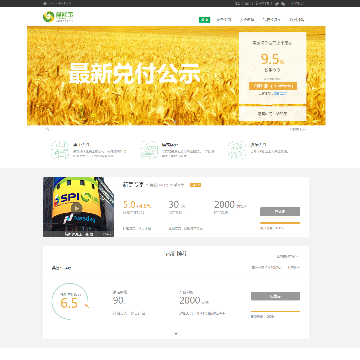The image size is (360, 360).
Task: Click the orange progress bar under the 30-day product button
Action: tap(280, 223)
